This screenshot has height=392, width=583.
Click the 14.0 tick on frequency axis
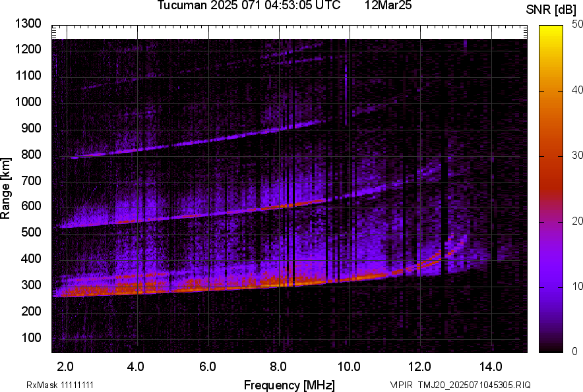490,366
